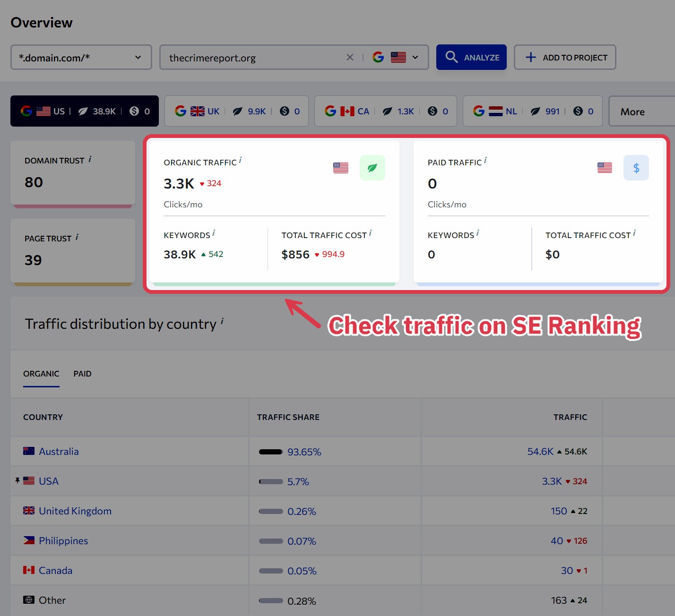The image size is (675, 616).
Task: Open the More regions button
Action: click(641, 111)
